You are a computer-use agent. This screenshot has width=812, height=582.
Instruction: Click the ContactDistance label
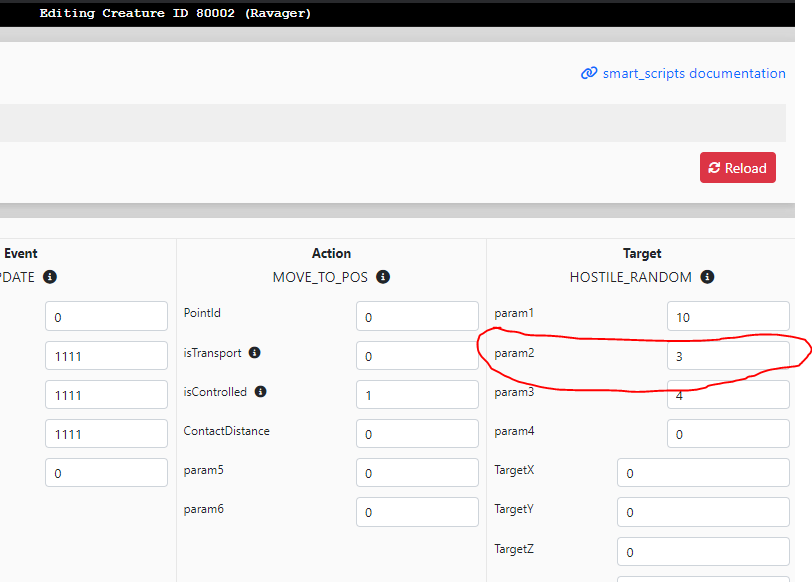[x=226, y=431]
